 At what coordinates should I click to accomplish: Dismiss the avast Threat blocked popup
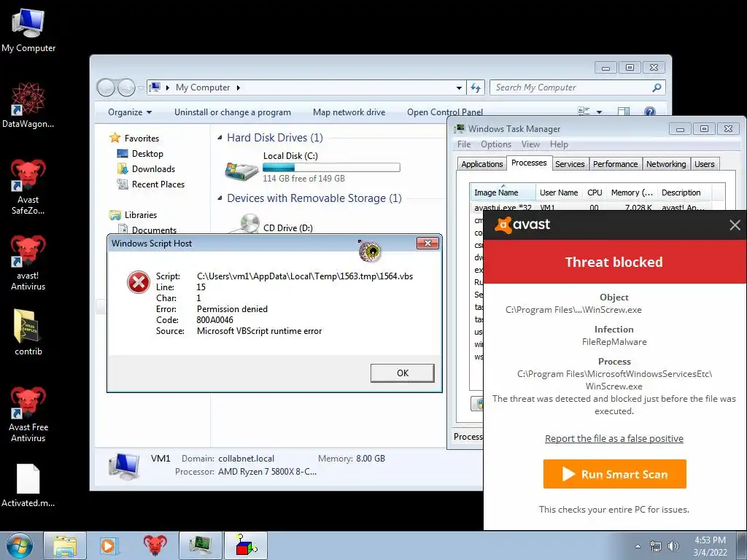pyautogui.click(x=735, y=225)
